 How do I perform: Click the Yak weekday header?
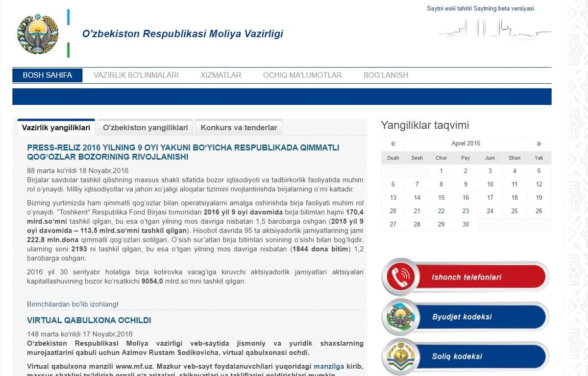click(539, 158)
